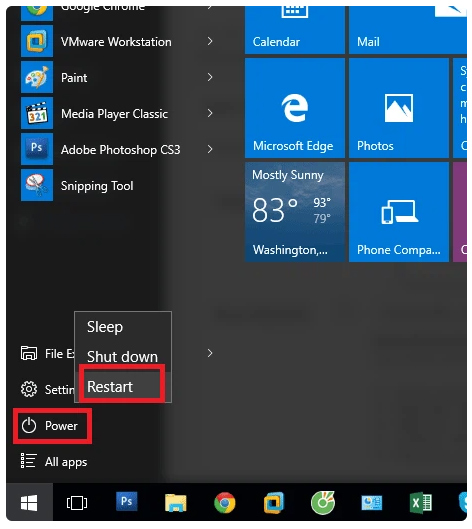Select Shut down in the power menu
Screen dimensions: 472x529
coord(123,357)
